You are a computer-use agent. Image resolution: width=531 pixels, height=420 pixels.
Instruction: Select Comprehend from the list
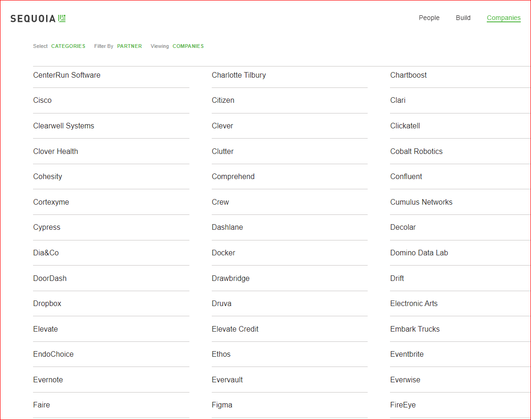tap(233, 177)
